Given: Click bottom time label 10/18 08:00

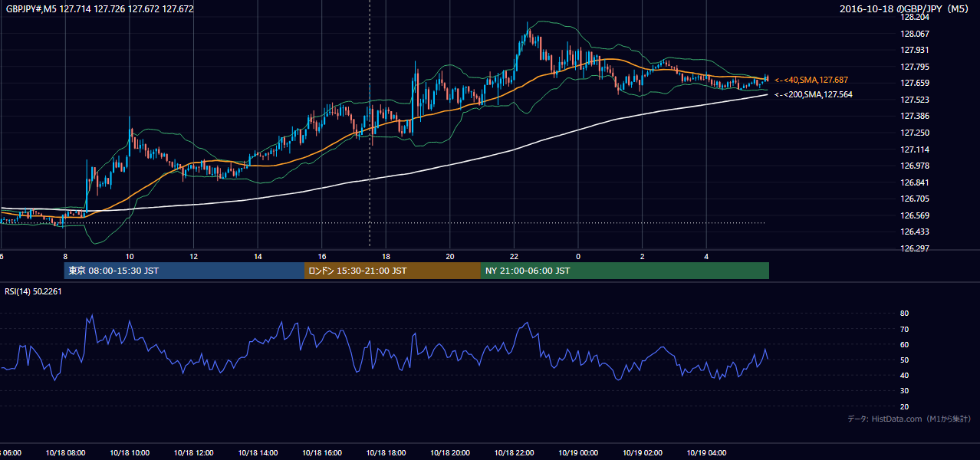Looking at the screenshot, I should [65, 453].
